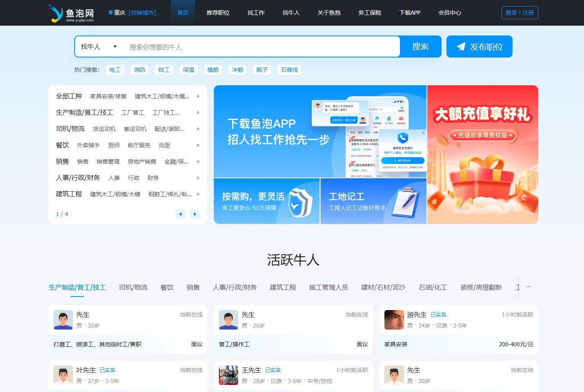The height and width of the screenshot is (392, 584).
Task: Switch to 人事/行政/财务 tab
Action: coord(235,287)
